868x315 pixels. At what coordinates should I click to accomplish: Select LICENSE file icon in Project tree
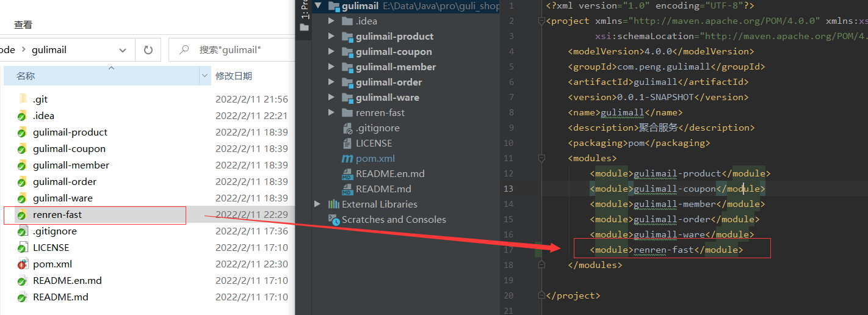click(347, 143)
